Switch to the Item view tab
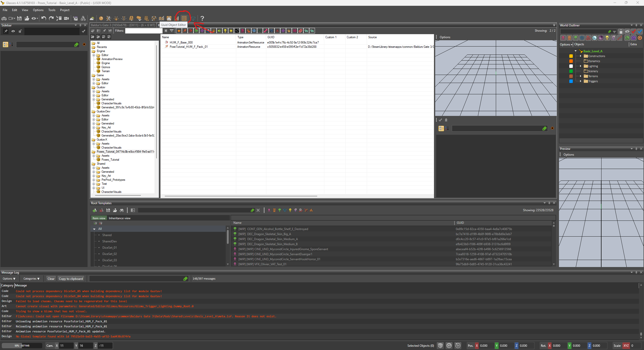The width and height of the screenshot is (644, 350). tap(99, 218)
